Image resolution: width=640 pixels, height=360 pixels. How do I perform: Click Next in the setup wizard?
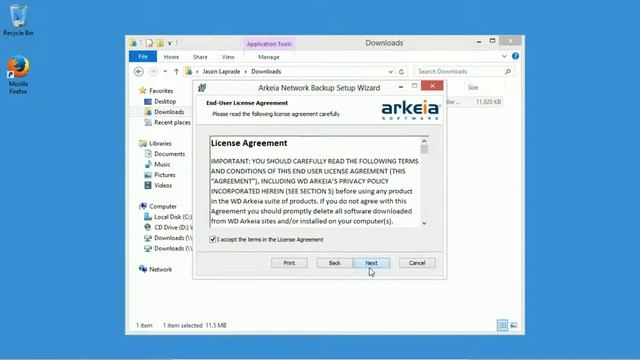[x=371, y=263]
